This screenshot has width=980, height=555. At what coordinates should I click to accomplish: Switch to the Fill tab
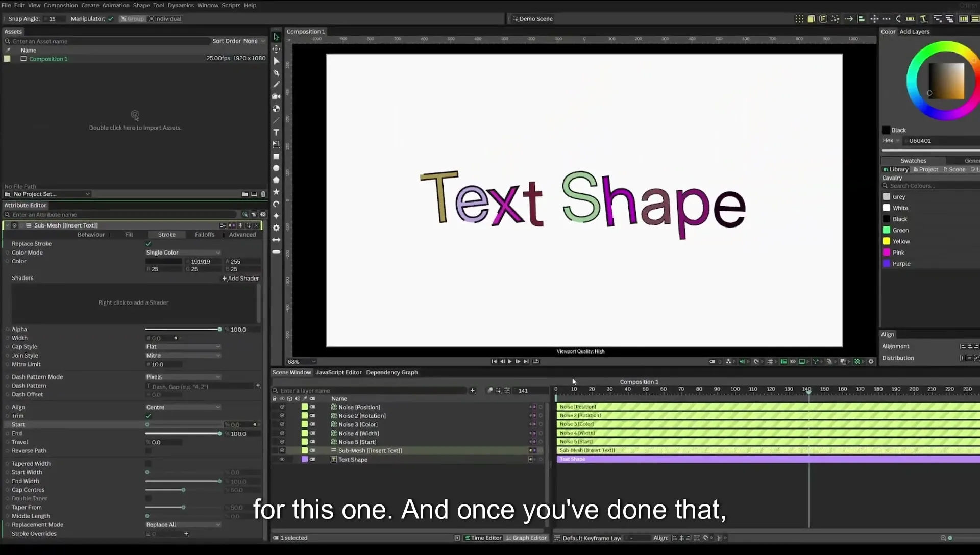[x=129, y=235]
